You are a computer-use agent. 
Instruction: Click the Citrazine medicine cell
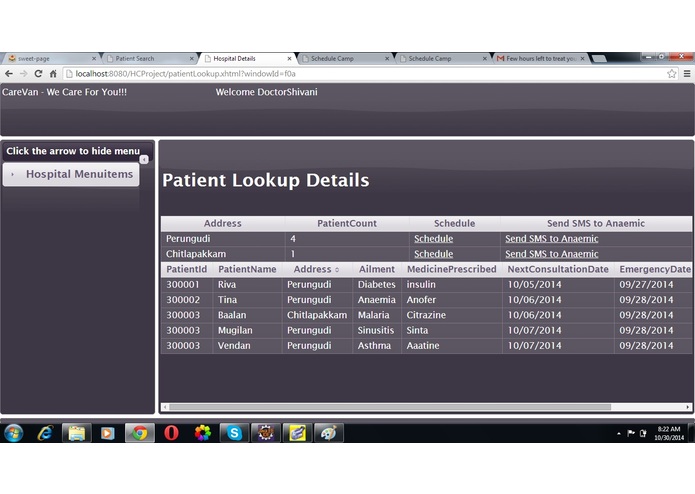[x=452, y=315]
